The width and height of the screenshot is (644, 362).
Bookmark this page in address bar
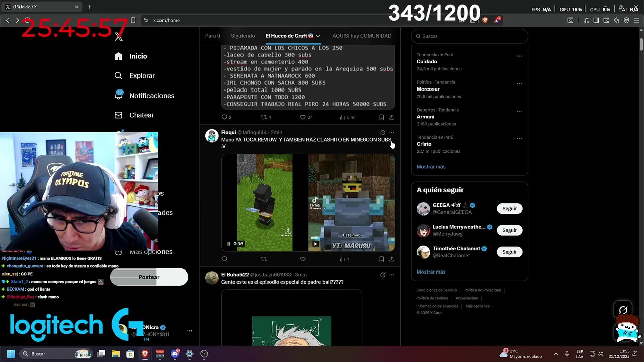(133, 20)
